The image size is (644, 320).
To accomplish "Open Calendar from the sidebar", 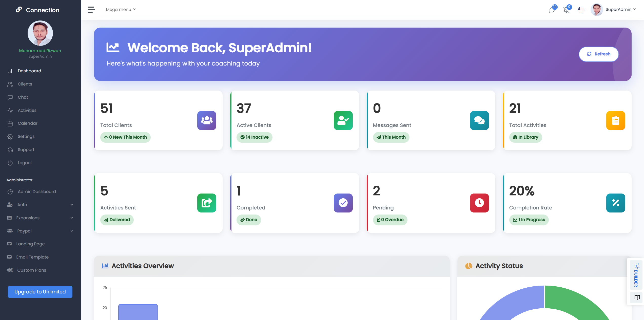I will point(27,123).
